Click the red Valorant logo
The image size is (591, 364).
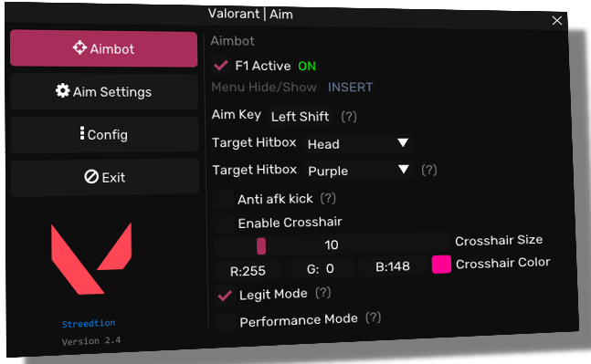pyautogui.click(x=91, y=258)
